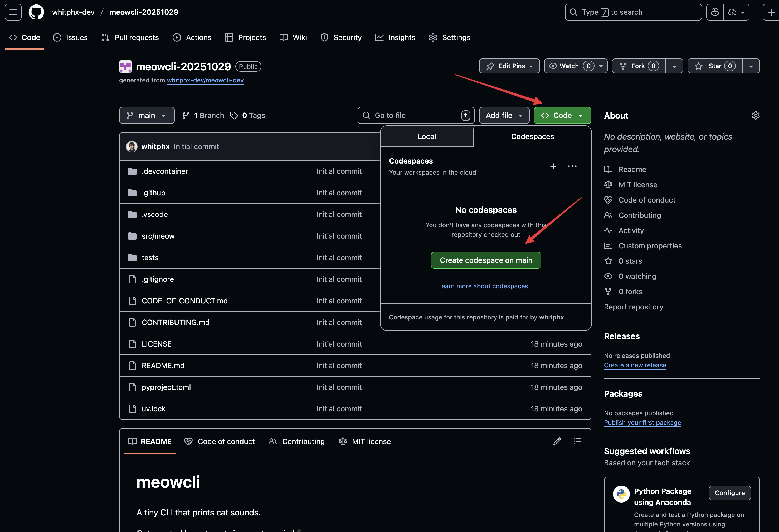Open MIT license link in About sidebar
The image size is (779, 532).
point(637,185)
